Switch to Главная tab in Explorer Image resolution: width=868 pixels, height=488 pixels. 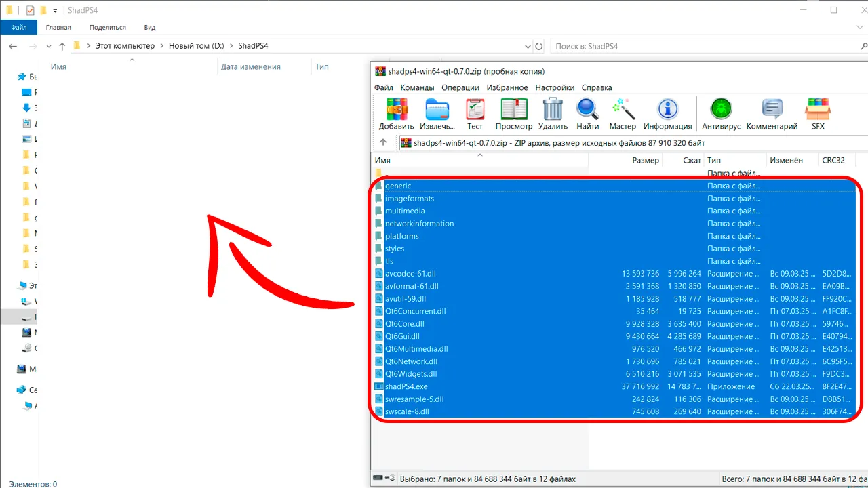(x=58, y=27)
